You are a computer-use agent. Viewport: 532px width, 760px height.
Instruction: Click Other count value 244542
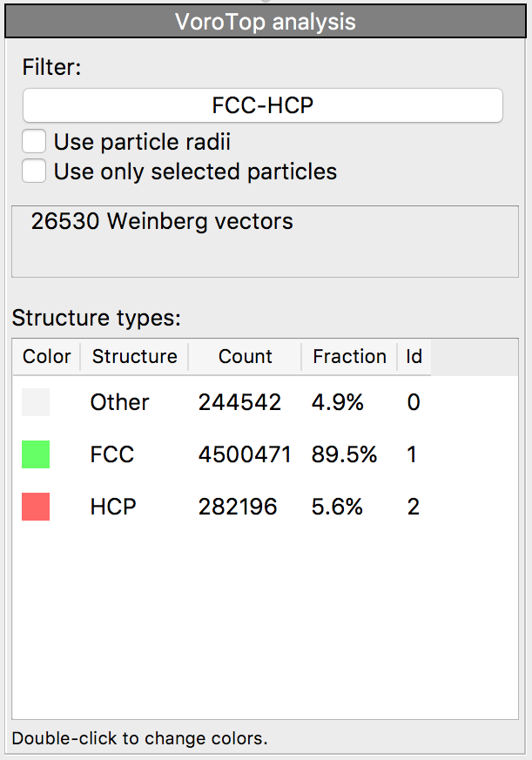pyautogui.click(x=239, y=402)
